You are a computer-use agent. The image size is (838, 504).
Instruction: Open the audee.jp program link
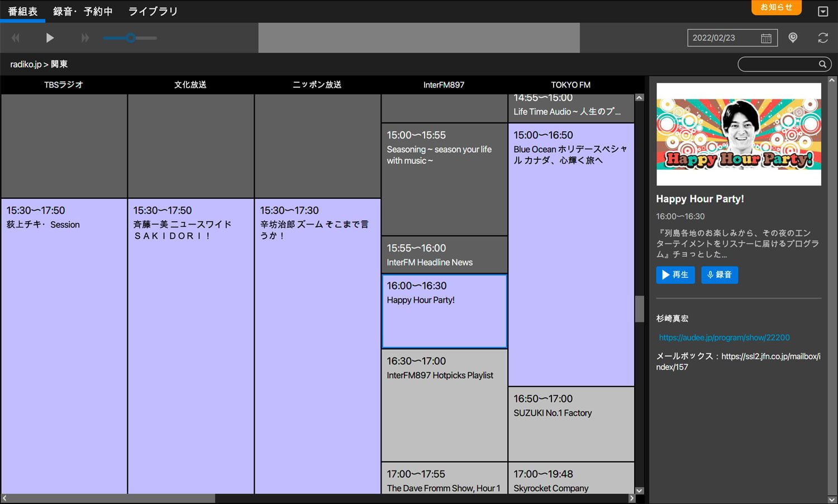pyautogui.click(x=724, y=337)
